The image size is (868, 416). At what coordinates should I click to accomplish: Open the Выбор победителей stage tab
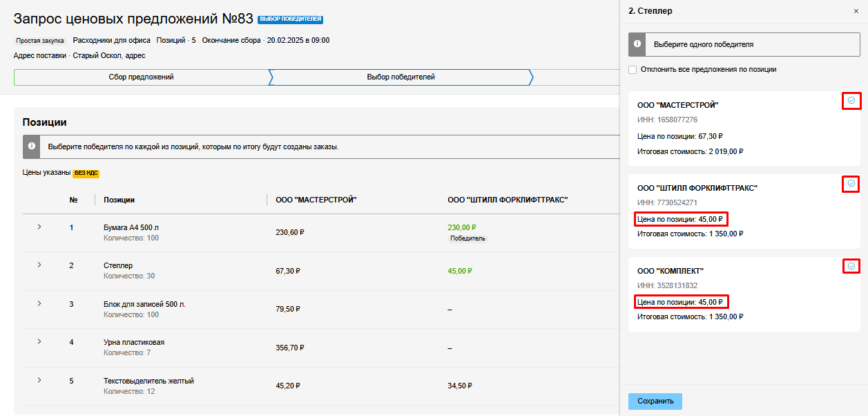[x=401, y=77]
